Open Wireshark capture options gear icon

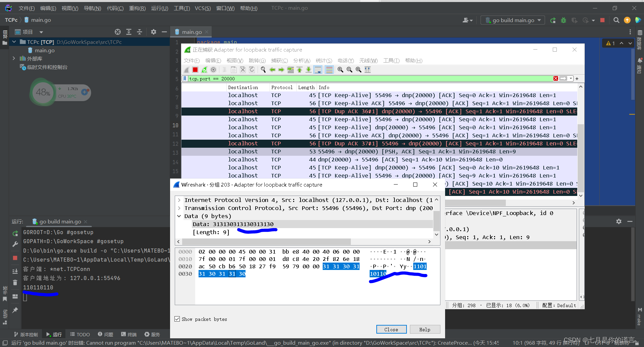(213, 70)
